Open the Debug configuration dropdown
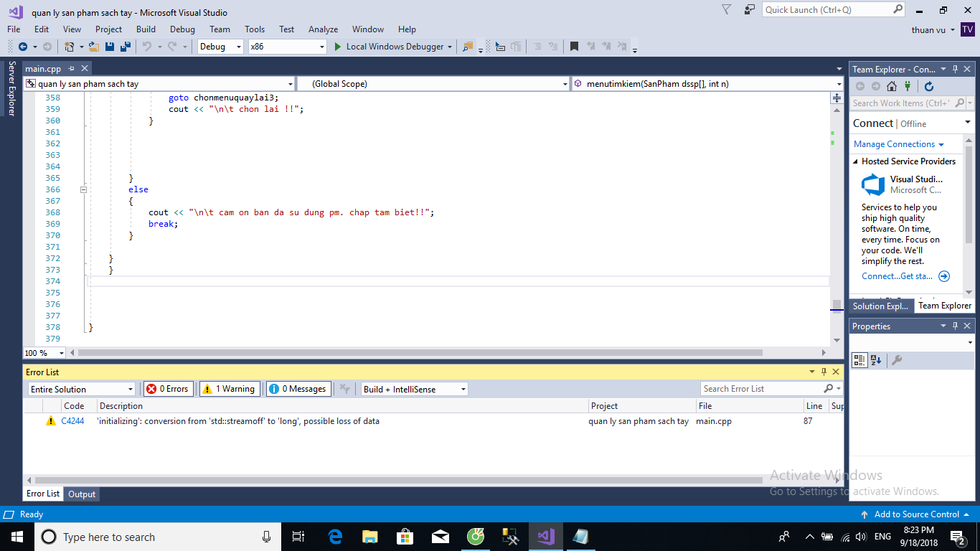 click(222, 47)
